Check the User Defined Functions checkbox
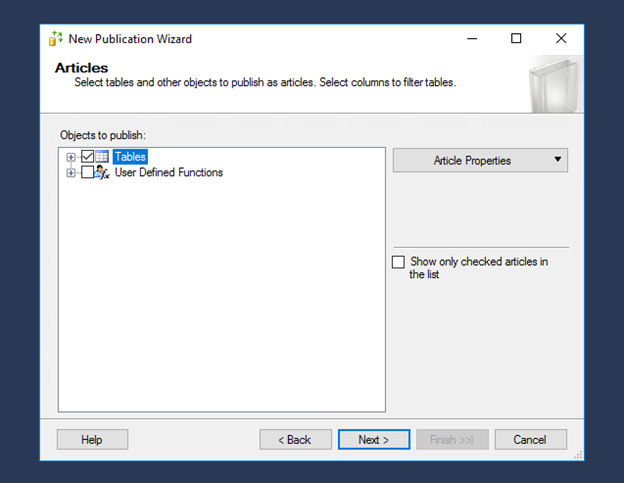This screenshot has width=624, height=483. (x=87, y=172)
